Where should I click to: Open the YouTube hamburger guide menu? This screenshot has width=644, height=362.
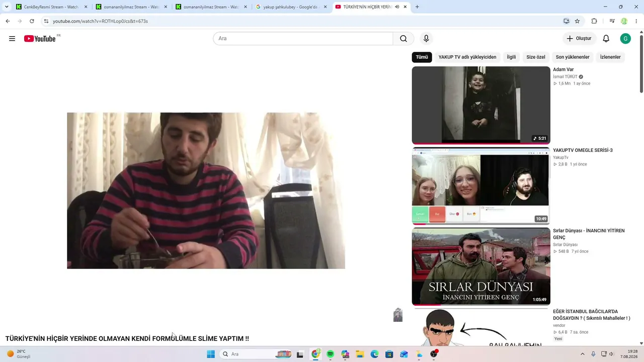tap(12, 39)
